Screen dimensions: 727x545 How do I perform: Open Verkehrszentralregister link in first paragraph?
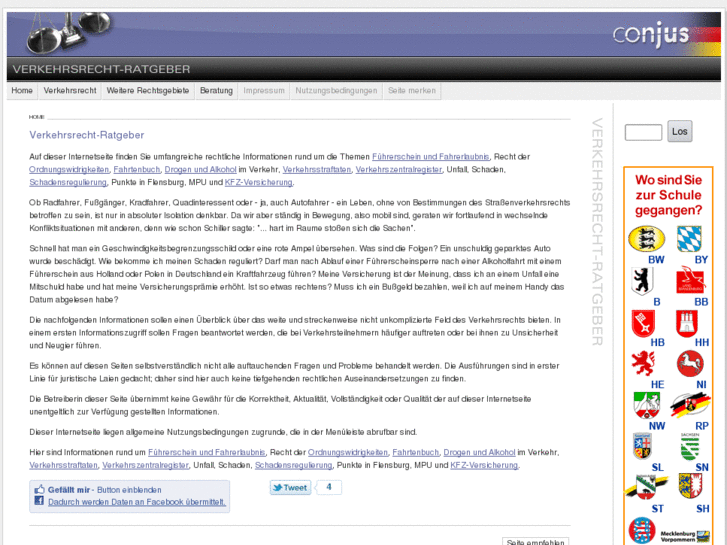click(x=399, y=170)
